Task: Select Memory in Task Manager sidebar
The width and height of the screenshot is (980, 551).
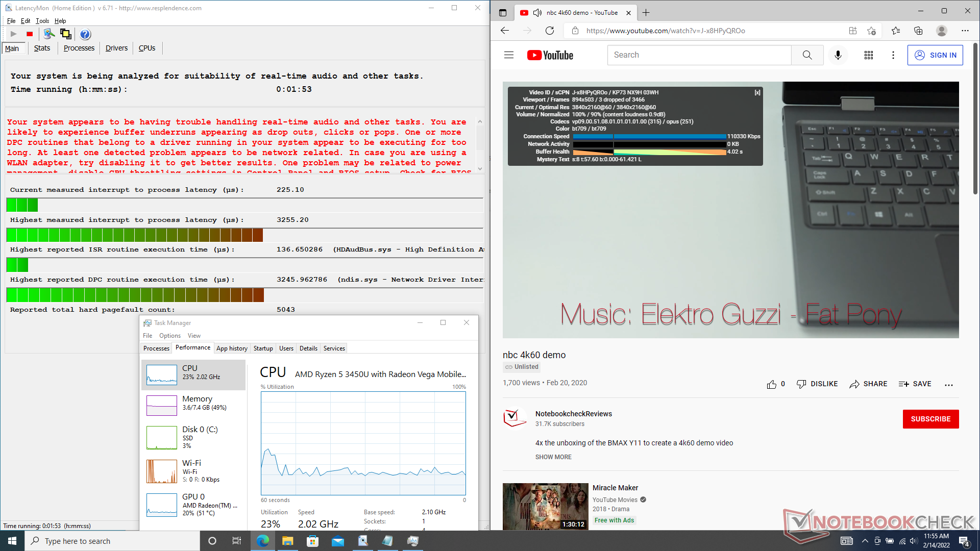Action: pyautogui.click(x=193, y=405)
